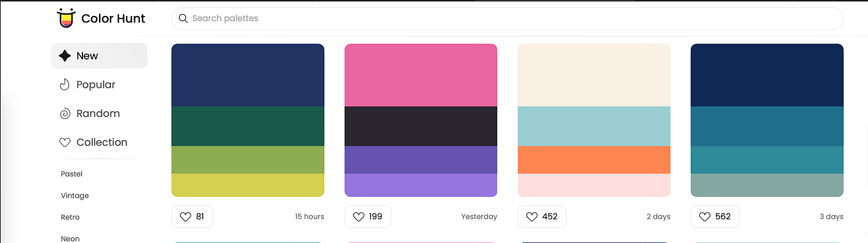Like the palette with 562 likes
The height and width of the screenshot is (243, 868).
[x=715, y=217]
